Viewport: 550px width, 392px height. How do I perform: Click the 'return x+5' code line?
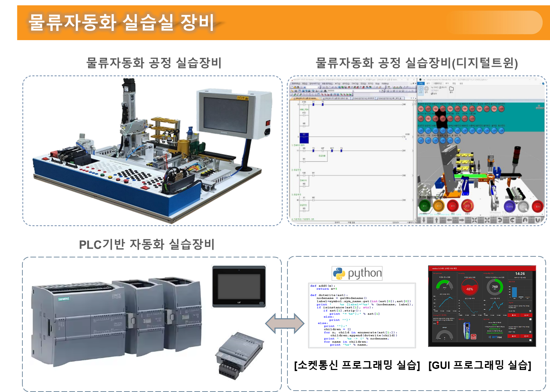click(x=327, y=289)
